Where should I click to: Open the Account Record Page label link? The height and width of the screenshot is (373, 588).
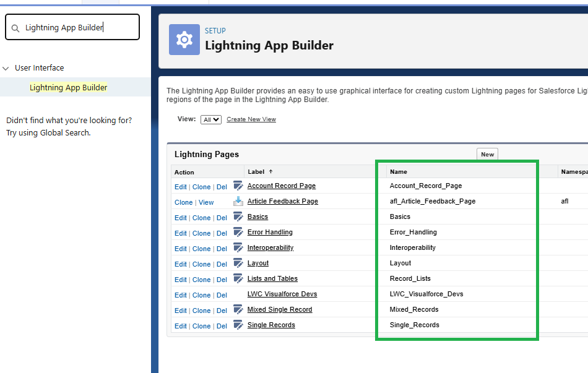coord(281,186)
